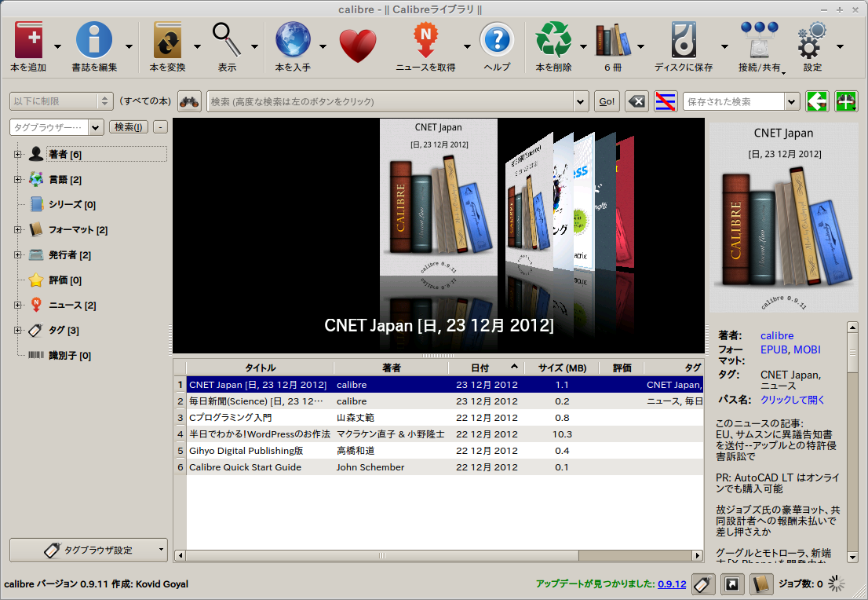Expand the 言語 [2] tree node
This screenshot has height=600, width=868.
click(x=18, y=180)
